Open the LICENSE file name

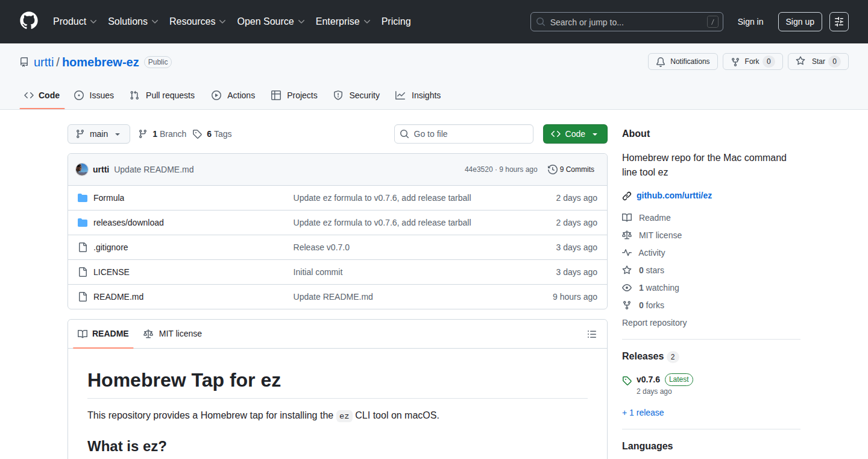112,272
